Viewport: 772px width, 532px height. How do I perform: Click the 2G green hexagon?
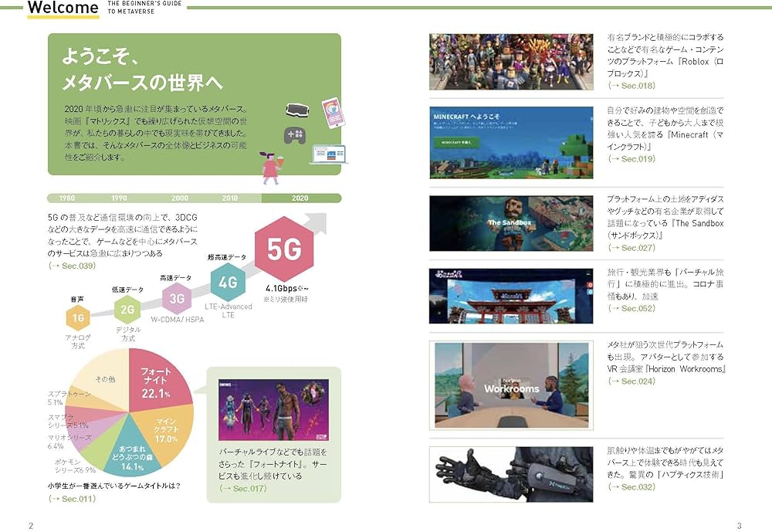tap(127, 310)
